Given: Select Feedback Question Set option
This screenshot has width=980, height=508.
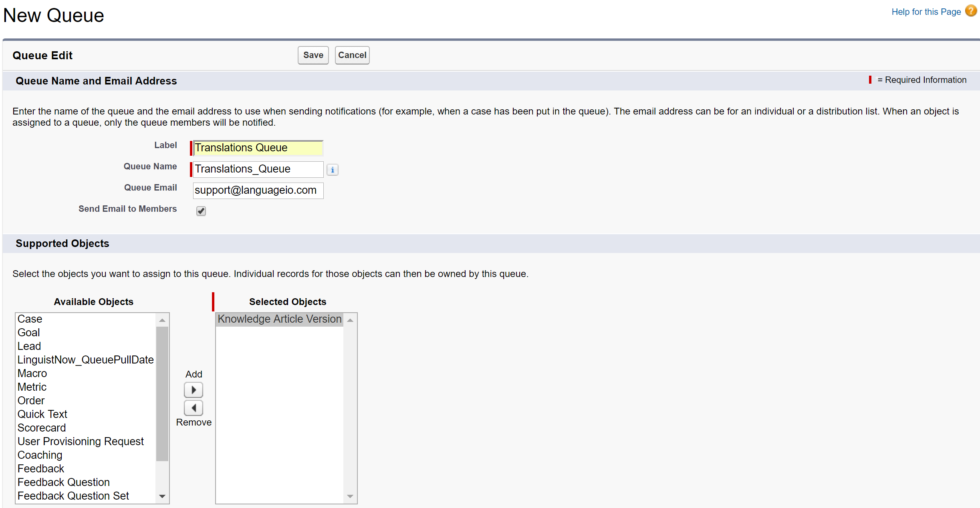Looking at the screenshot, I should 73,496.
